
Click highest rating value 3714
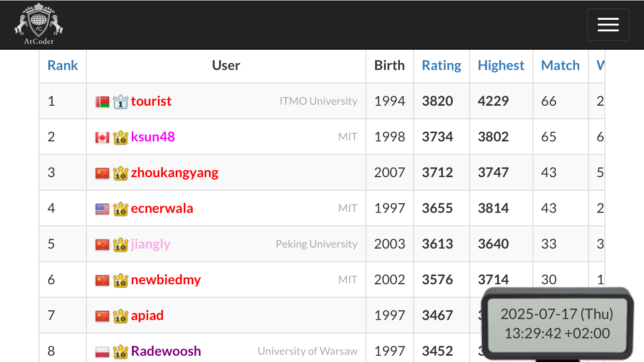[x=493, y=280]
